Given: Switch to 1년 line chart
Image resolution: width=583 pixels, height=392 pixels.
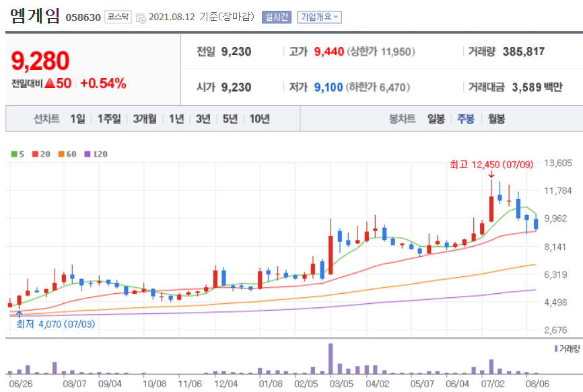Looking at the screenshot, I should (176, 119).
